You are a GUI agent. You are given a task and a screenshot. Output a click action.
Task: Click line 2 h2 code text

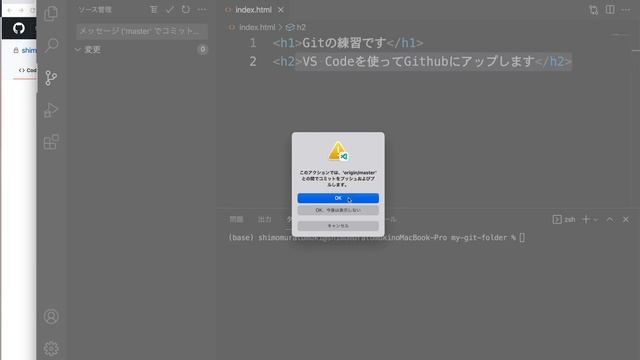point(422,62)
